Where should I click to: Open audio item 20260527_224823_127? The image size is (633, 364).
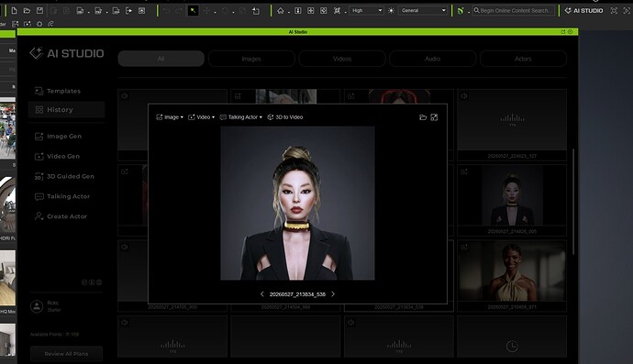click(512, 120)
